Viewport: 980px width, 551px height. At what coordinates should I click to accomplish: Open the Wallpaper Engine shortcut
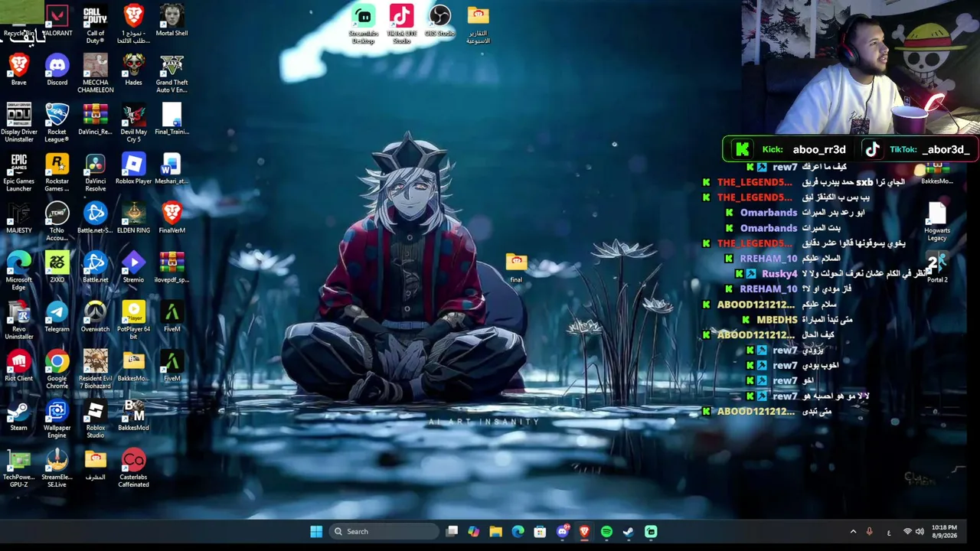[x=57, y=419]
